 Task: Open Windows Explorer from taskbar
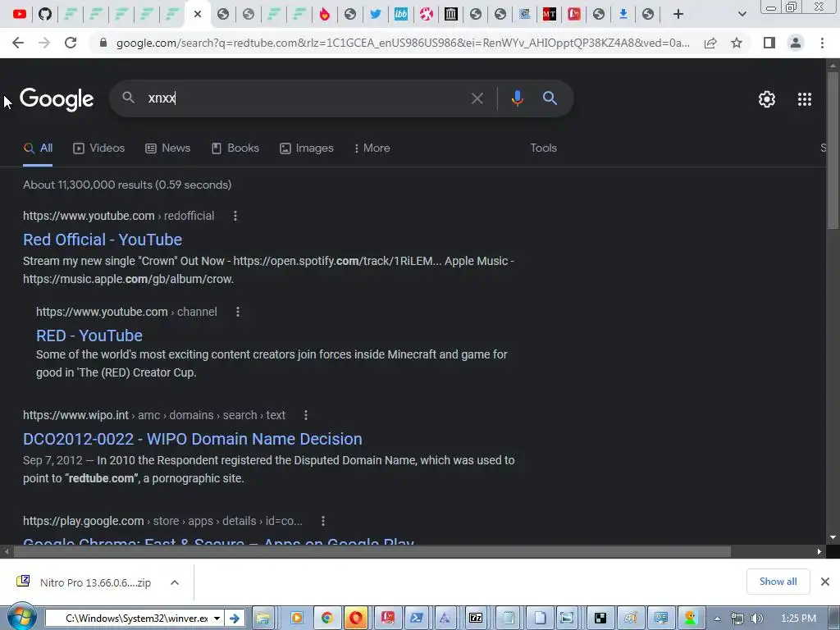(262, 619)
